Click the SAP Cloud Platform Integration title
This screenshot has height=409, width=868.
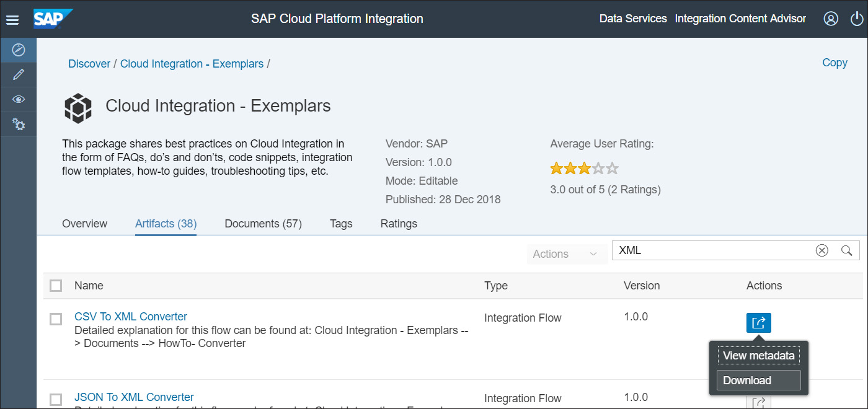(x=337, y=19)
